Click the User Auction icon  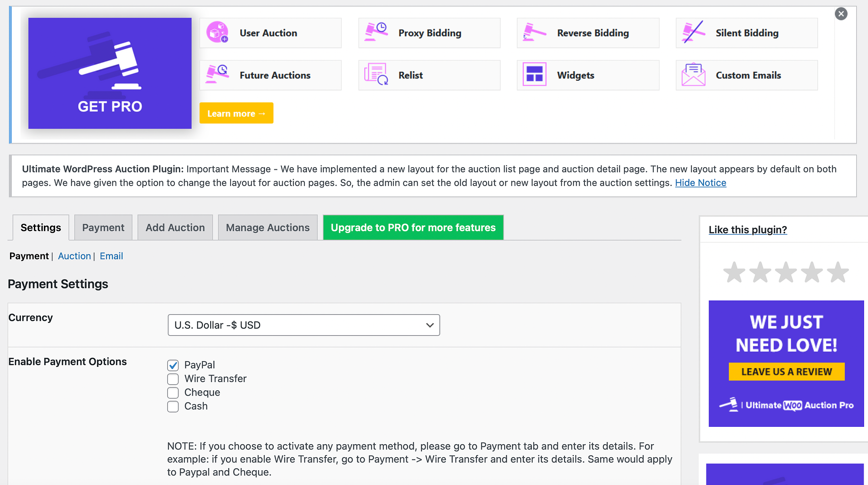[217, 32]
